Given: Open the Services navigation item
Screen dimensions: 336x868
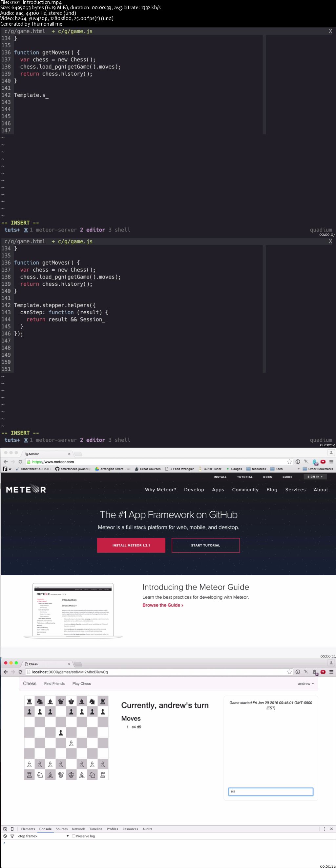Looking at the screenshot, I should (295, 490).
